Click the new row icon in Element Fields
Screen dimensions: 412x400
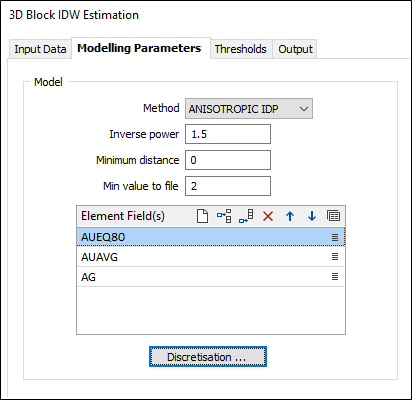(202, 216)
